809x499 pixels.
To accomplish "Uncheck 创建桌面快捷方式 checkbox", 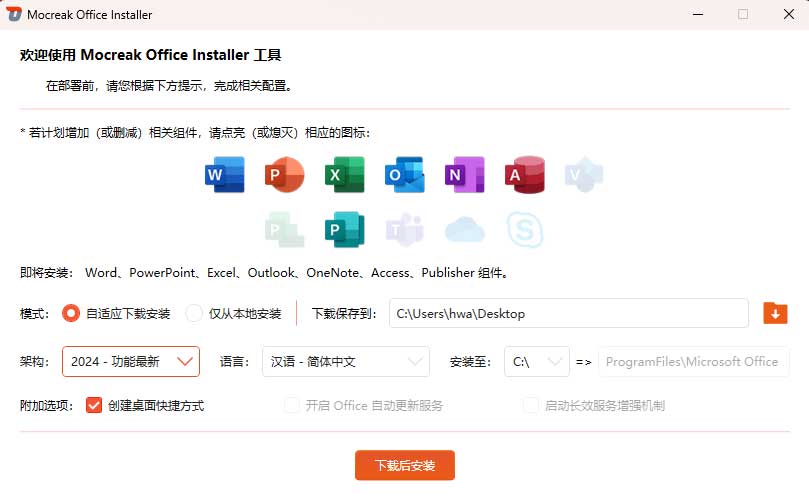I will (x=94, y=406).
